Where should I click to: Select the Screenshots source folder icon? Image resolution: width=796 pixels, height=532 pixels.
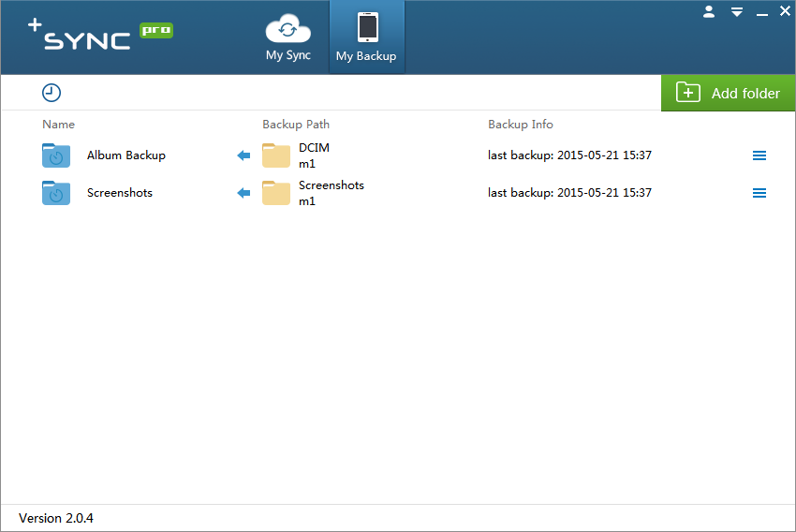276,193
